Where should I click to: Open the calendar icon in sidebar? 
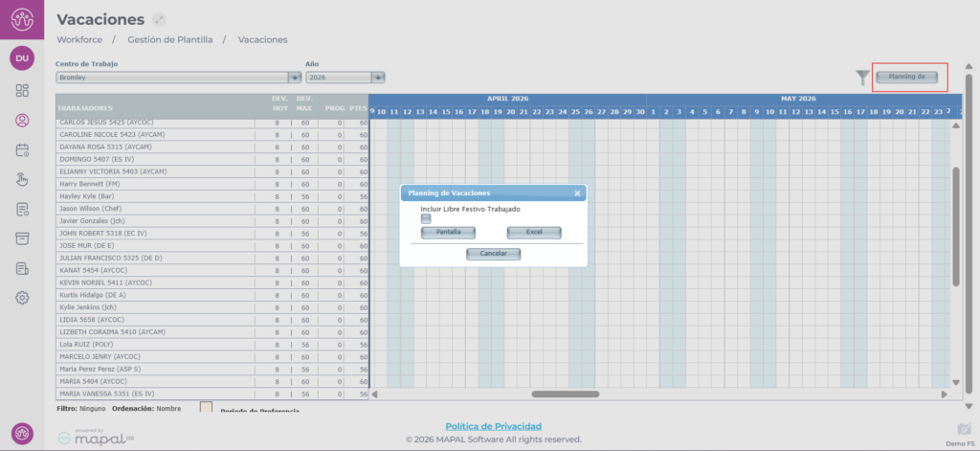[22, 150]
